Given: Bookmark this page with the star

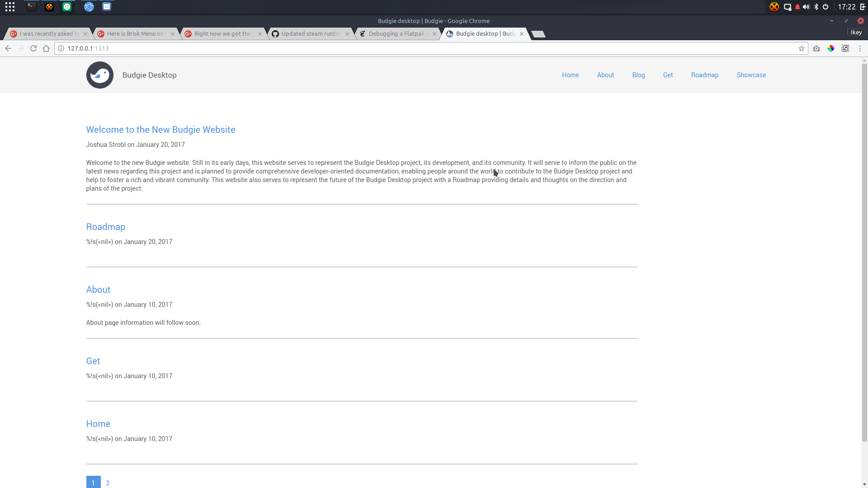Looking at the screenshot, I should [x=802, y=48].
